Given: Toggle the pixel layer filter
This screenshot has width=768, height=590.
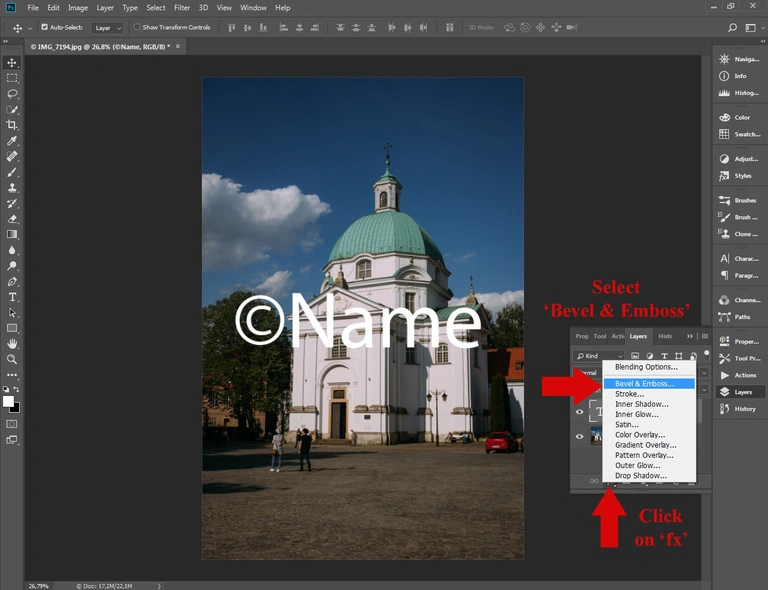Looking at the screenshot, I should coord(635,356).
